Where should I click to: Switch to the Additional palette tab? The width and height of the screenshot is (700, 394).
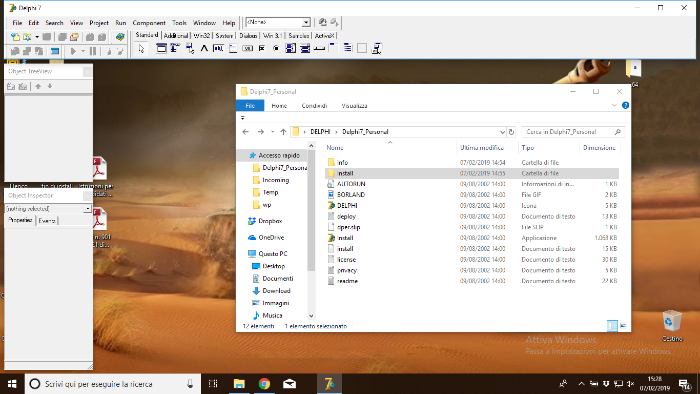pos(175,36)
